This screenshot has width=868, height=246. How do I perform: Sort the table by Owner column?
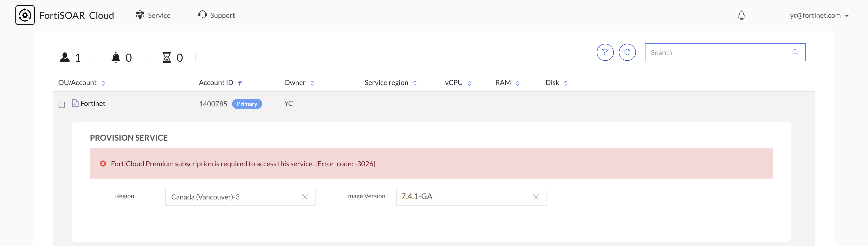pos(312,83)
